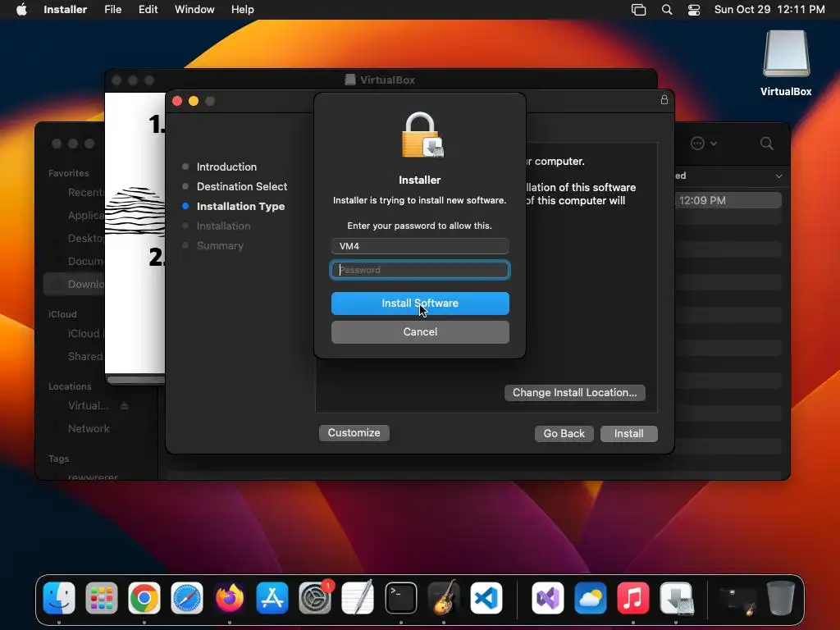Screen dimensions: 840x630
Task: Click the Installer app icon in dock
Action: click(676, 597)
